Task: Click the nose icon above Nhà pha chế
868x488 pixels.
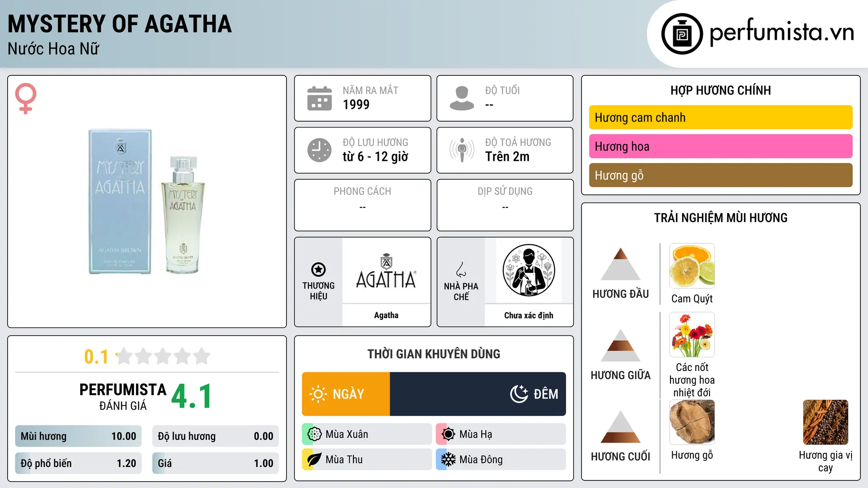Action: (461, 269)
